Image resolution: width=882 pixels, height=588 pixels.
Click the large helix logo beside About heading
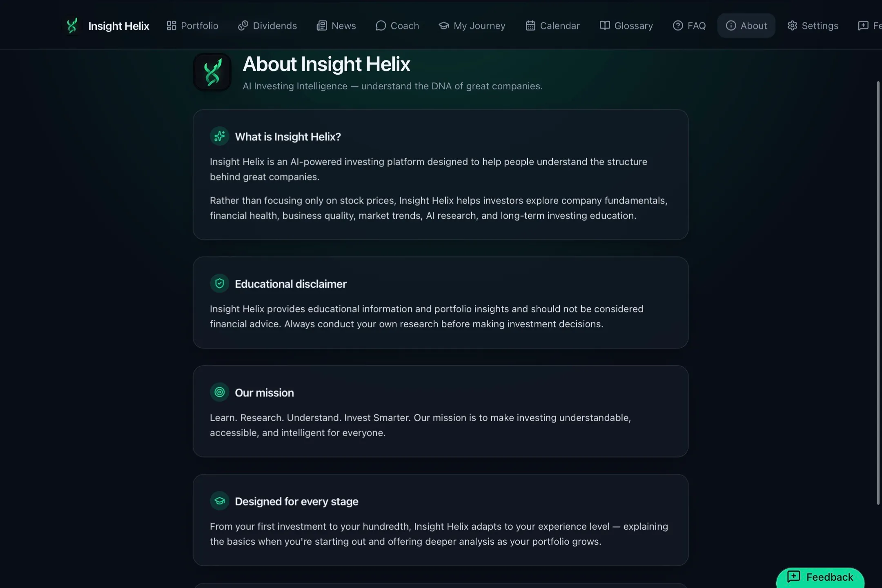coord(212,72)
